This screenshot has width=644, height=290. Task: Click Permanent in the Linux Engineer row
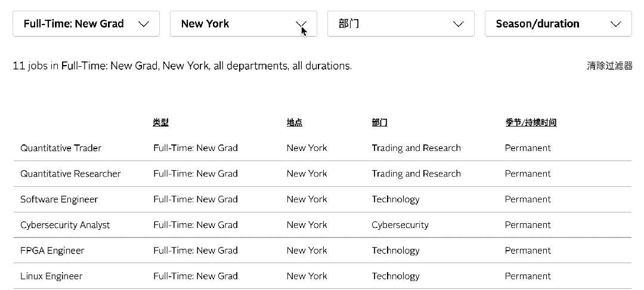(527, 276)
